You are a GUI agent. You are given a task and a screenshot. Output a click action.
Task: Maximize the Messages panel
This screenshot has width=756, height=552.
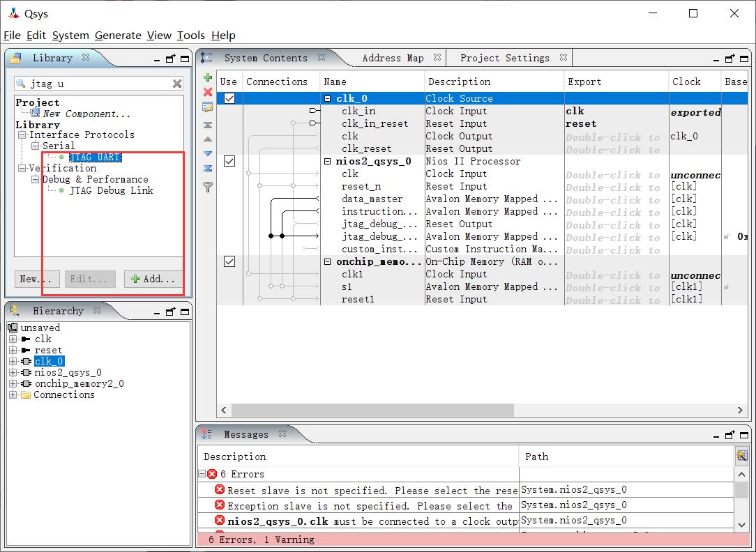tap(744, 435)
